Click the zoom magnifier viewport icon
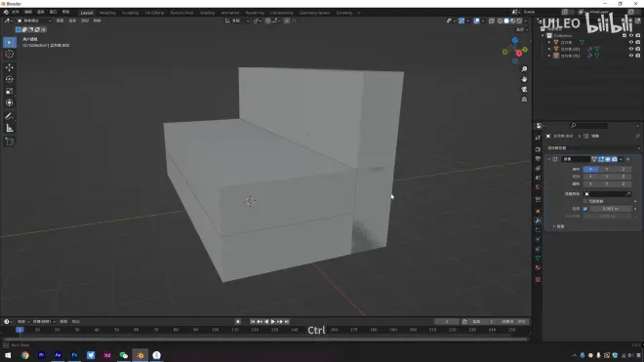Image resolution: width=644 pixels, height=362 pixels. coord(524,69)
